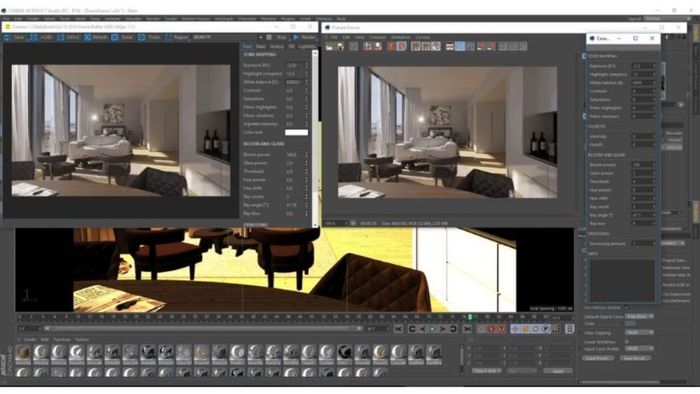Open the white Color tint swatch
The height and width of the screenshot is (394, 700).
pos(296,133)
